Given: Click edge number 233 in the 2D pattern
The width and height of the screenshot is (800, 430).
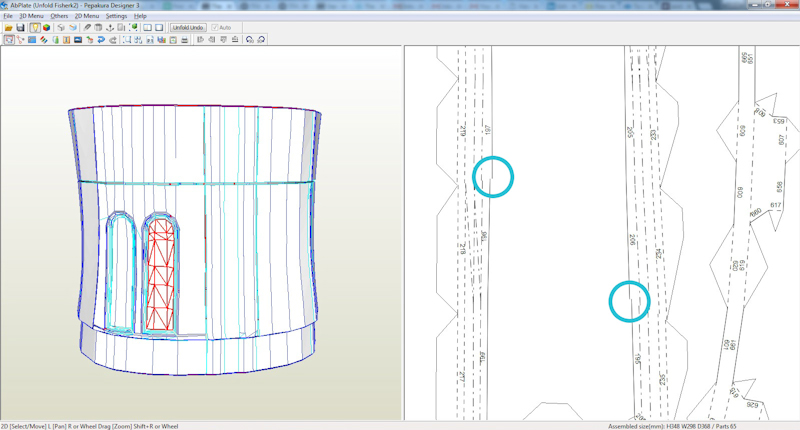Looking at the screenshot, I should coord(653,135).
